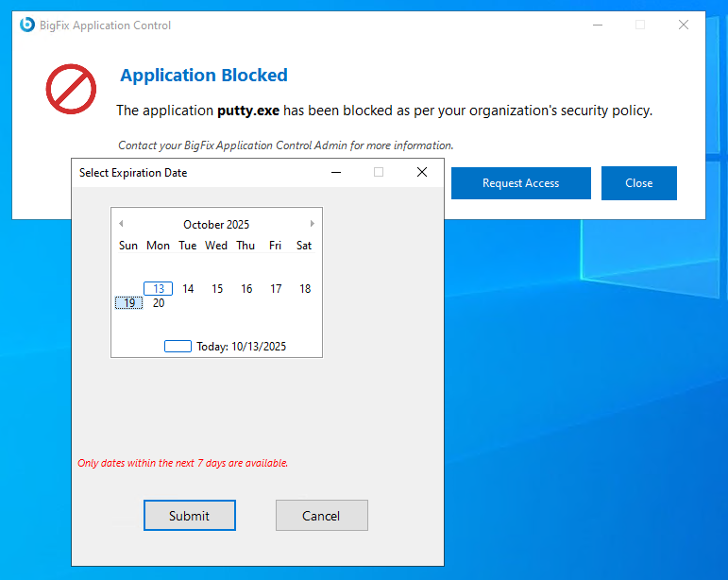This screenshot has height=580, width=728.
Task: Close the Select Expiration Date dialog
Action: click(x=422, y=172)
